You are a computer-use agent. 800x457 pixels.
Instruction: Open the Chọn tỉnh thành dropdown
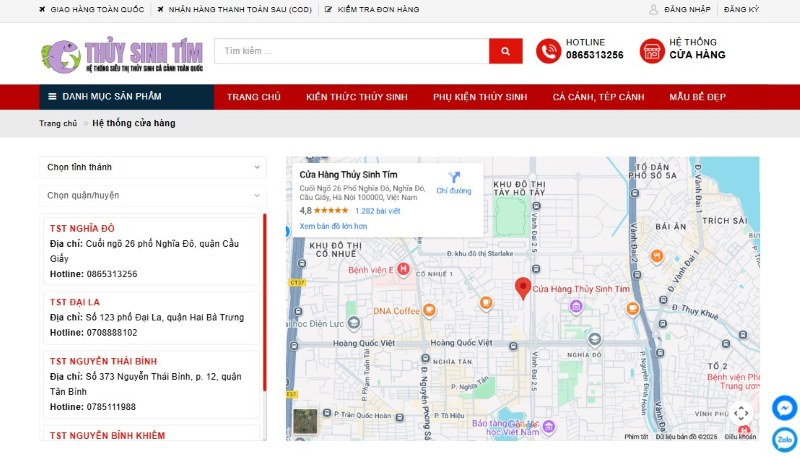tap(153, 167)
